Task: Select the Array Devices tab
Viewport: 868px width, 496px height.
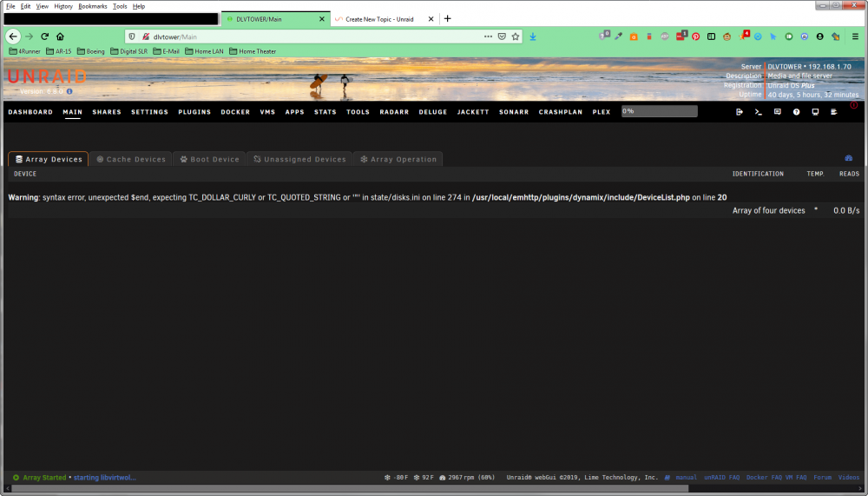Action: [x=48, y=159]
